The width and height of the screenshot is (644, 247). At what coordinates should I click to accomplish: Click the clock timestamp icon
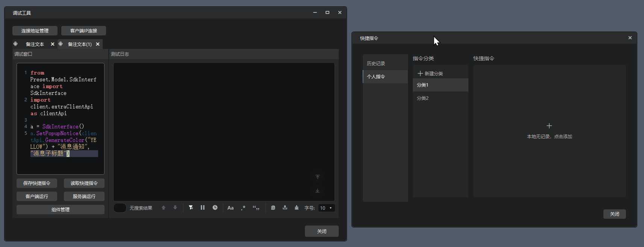pyautogui.click(x=215, y=207)
